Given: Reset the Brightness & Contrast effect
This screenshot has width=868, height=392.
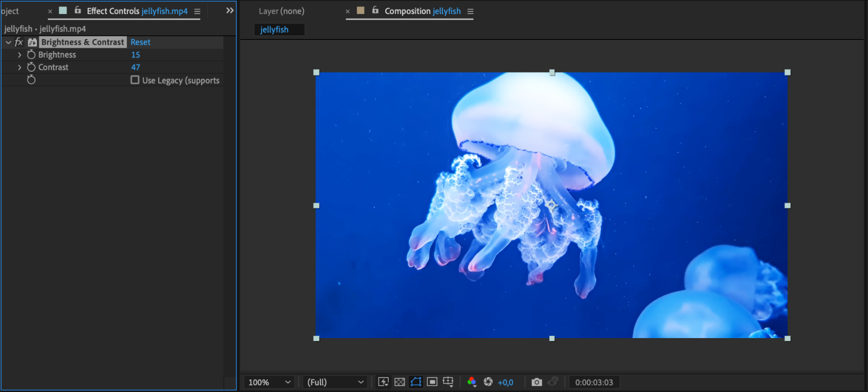Looking at the screenshot, I should [x=140, y=42].
